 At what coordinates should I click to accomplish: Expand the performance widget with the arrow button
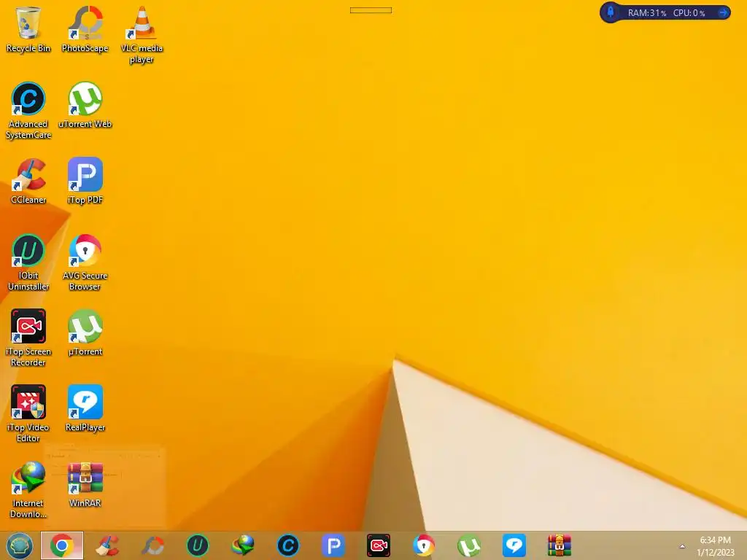[x=723, y=12]
